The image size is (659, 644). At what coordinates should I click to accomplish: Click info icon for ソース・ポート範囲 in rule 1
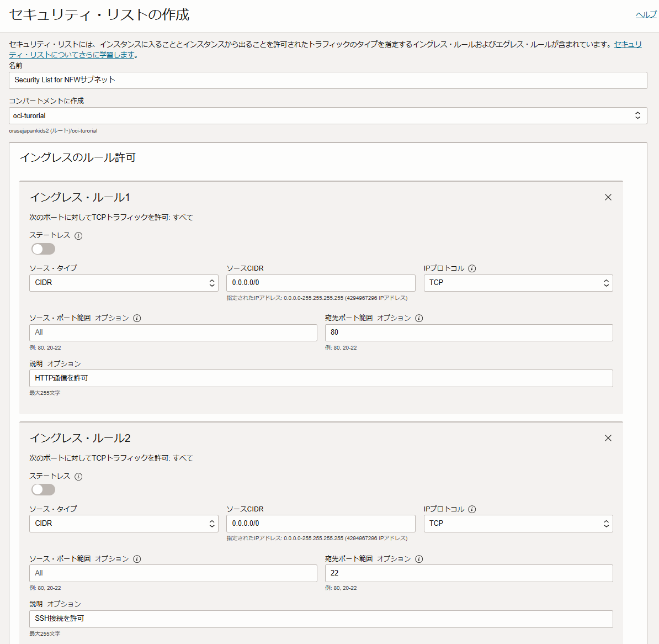(137, 318)
